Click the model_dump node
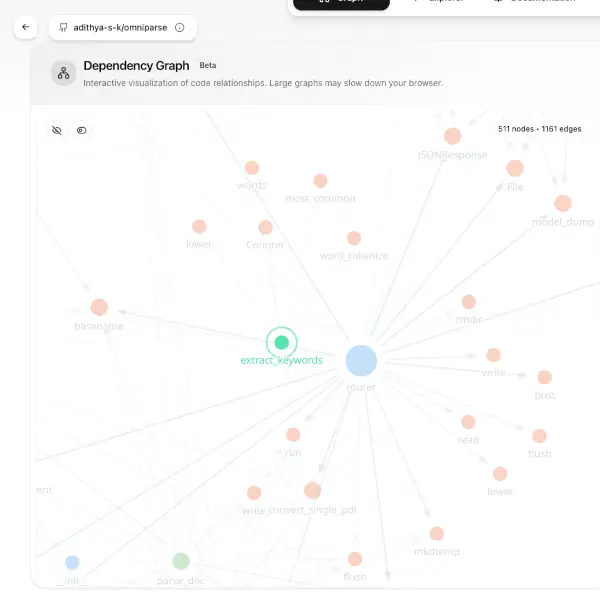Screen dimensions: 600x600 [x=563, y=203]
